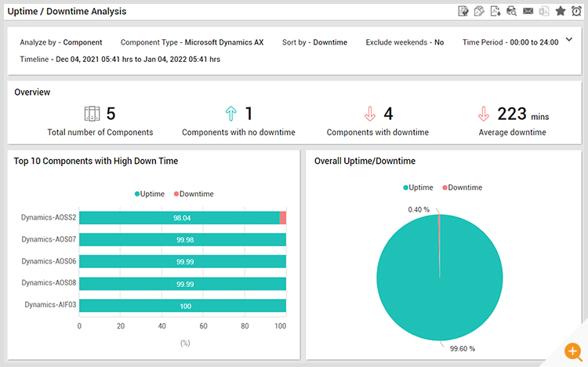Viewport: 588px width, 367px height.
Task: Click the Time Period 00:00 to 24:00 text
Action: pyautogui.click(x=510, y=42)
